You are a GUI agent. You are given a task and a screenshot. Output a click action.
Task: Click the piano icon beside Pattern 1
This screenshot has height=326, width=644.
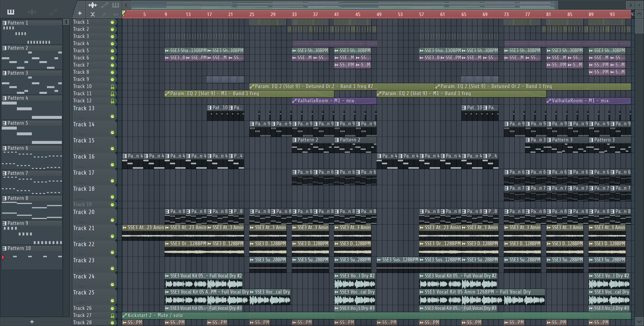4,23
